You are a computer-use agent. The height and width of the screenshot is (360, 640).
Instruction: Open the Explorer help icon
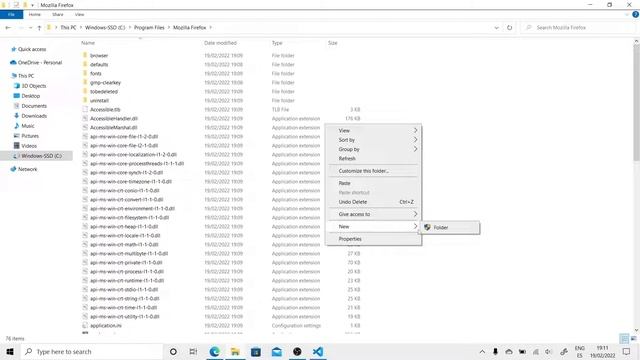click(x=635, y=14)
